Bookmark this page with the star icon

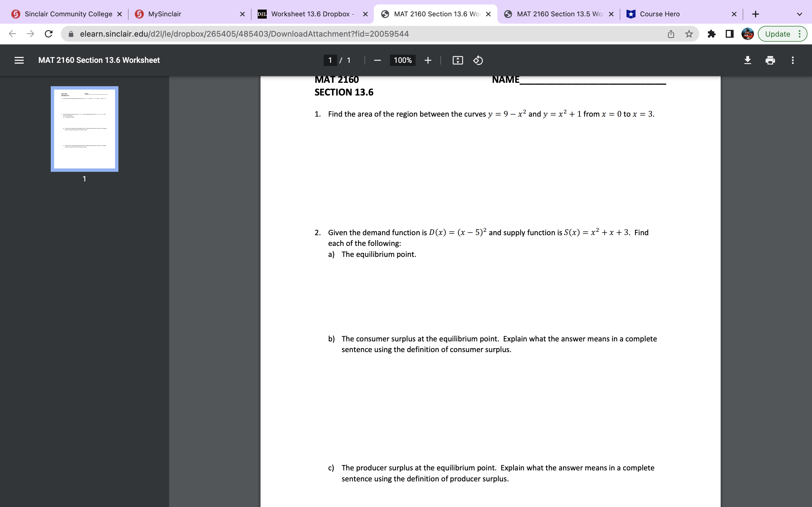689,34
